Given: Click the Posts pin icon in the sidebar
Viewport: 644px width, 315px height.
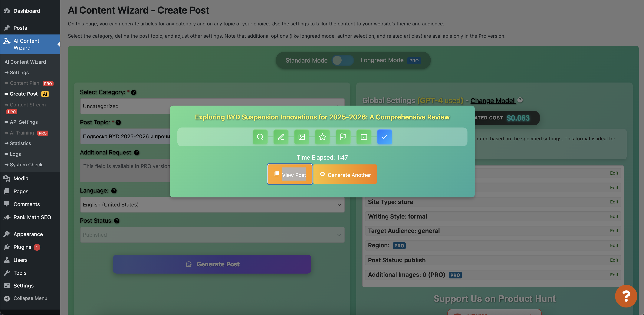Looking at the screenshot, I should coord(7,28).
